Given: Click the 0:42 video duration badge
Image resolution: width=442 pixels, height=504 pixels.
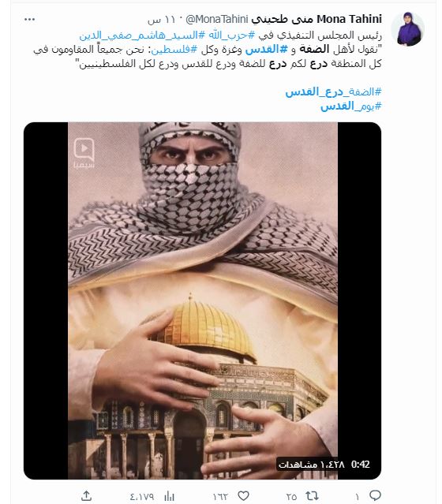Looking at the screenshot, I should coord(360,465).
